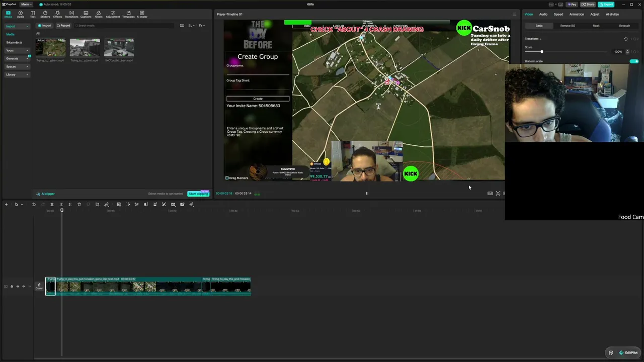Select the Media panel icon
Viewport: 644px width, 362px height.
point(8,14)
